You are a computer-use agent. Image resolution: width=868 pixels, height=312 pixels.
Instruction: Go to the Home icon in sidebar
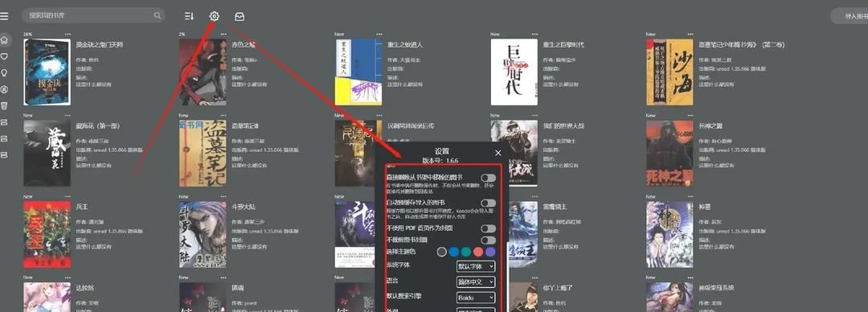pos(5,40)
